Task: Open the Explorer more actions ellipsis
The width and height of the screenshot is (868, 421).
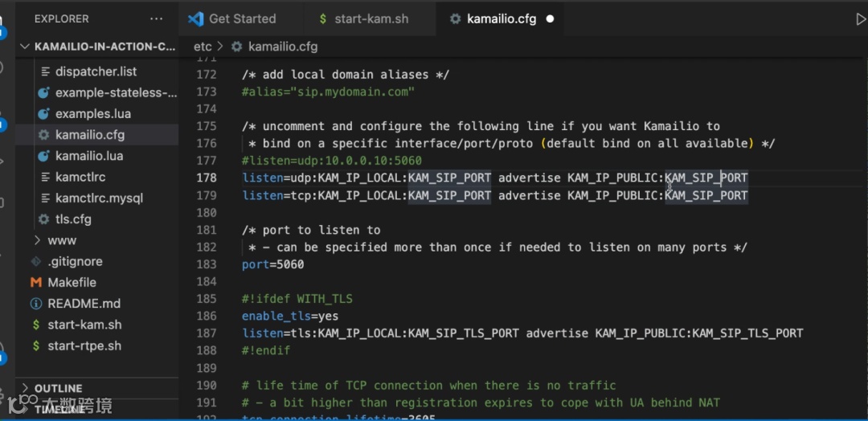Action: pyautogui.click(x=157, y=18)
